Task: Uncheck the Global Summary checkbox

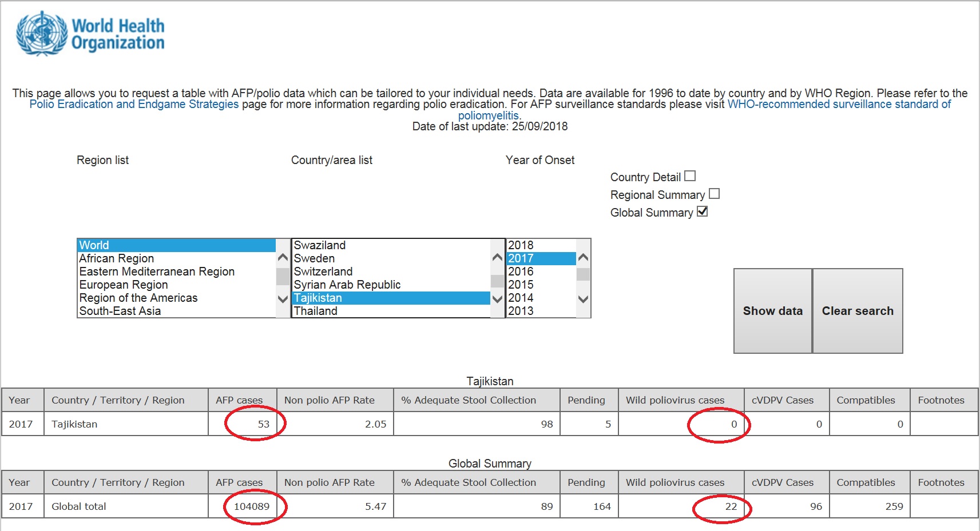Action: (x=703, y=211)
